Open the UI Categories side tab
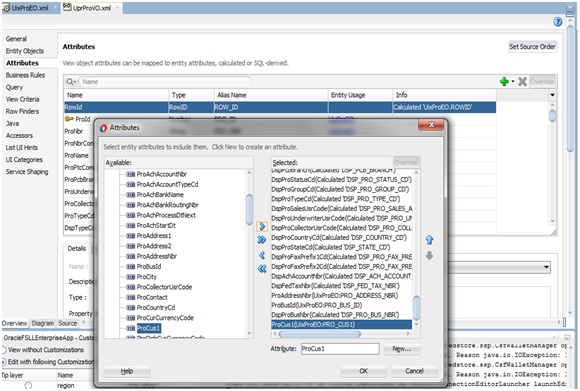Screen dimensions: 580x391 [x=24, y=160]
